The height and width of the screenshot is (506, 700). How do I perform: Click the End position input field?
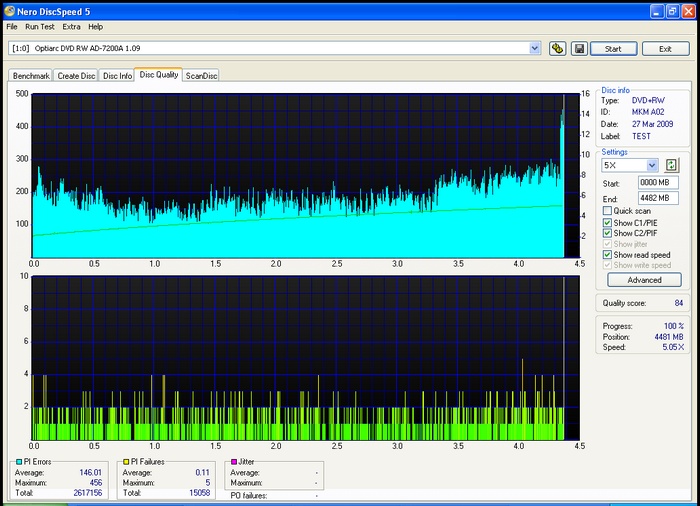tap(660, 198)
